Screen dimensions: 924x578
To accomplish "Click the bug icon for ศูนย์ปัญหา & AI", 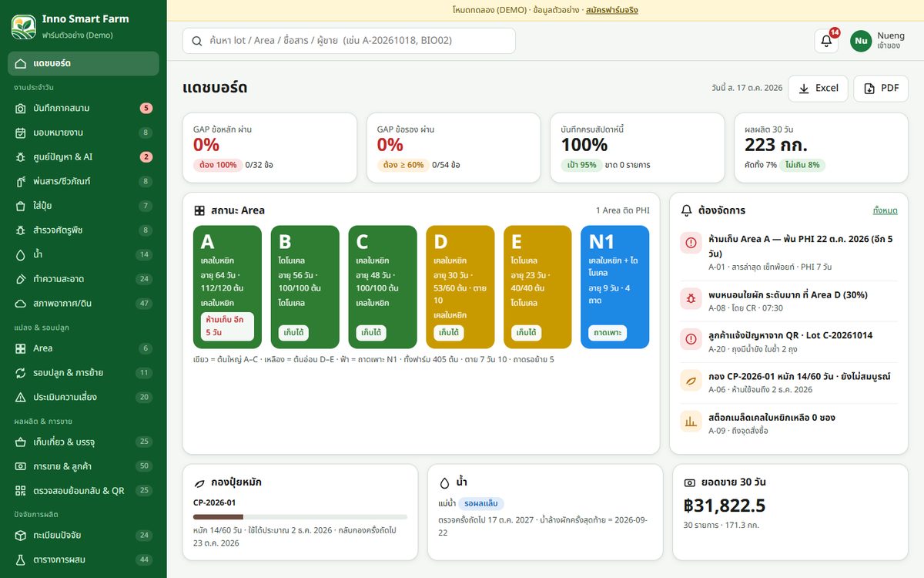I will coord(21,156).
